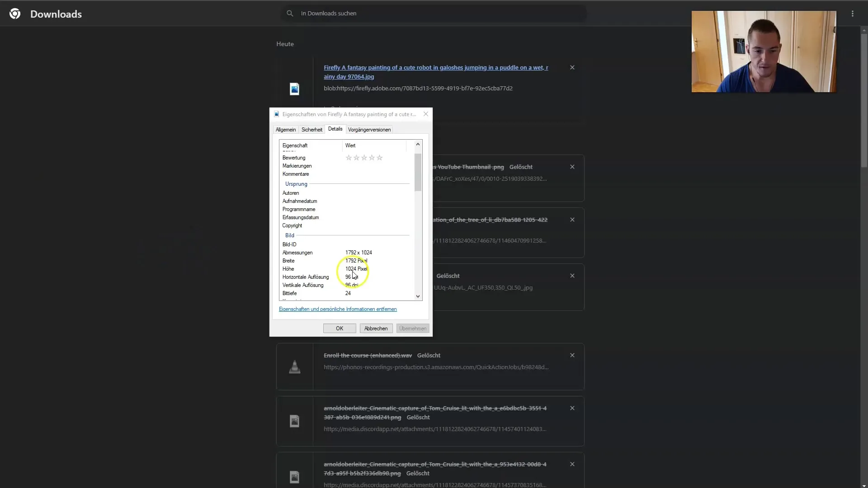
Task: Click the Heute date heading
Action: coord(285,44)
